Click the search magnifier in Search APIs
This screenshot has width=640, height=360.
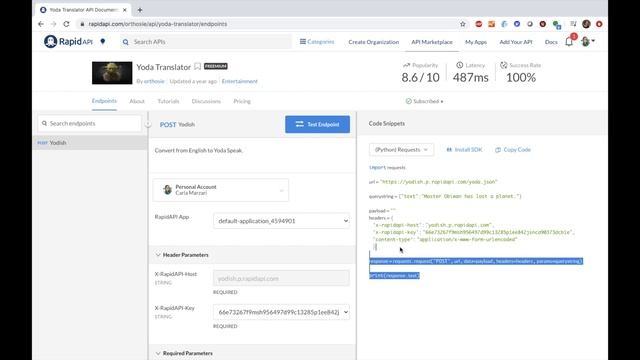(x=126, y=42)
